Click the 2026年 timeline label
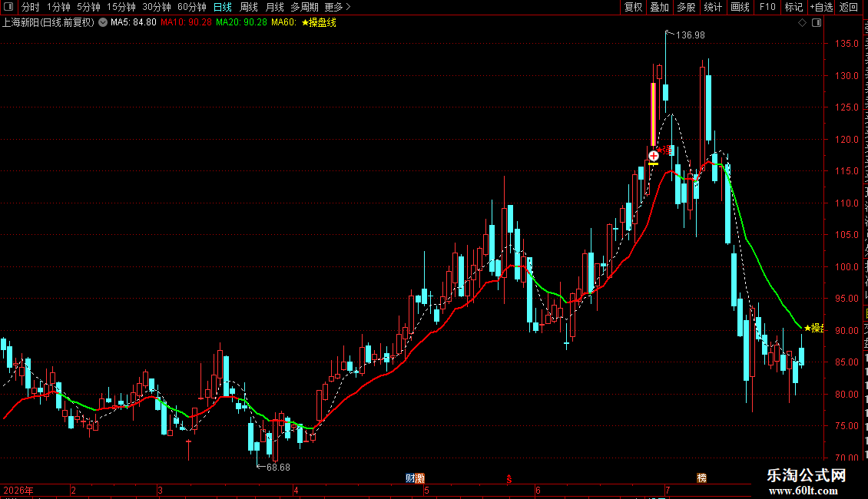 click(18, 490)
